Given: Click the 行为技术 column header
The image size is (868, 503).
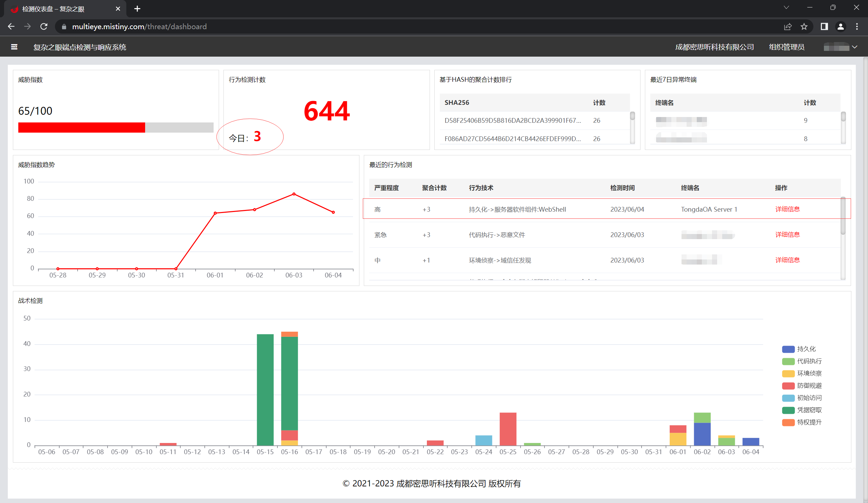Looking at the screenshot, I should pos(481,188).
